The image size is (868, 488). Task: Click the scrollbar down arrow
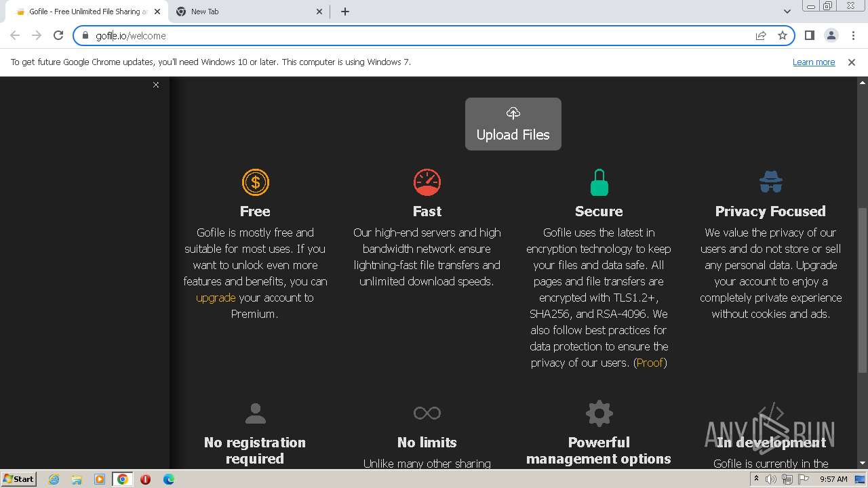point(863,463)
